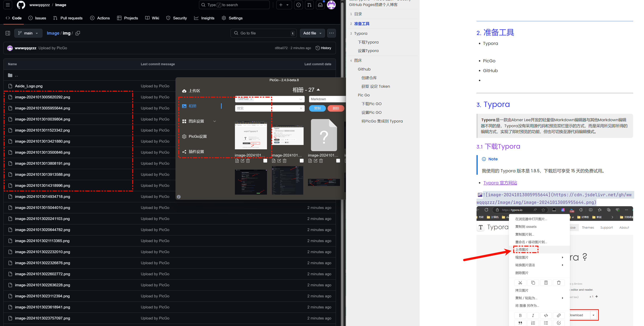
Task: Tick checkbox of third PicGo album image
Action: point(338,161)
